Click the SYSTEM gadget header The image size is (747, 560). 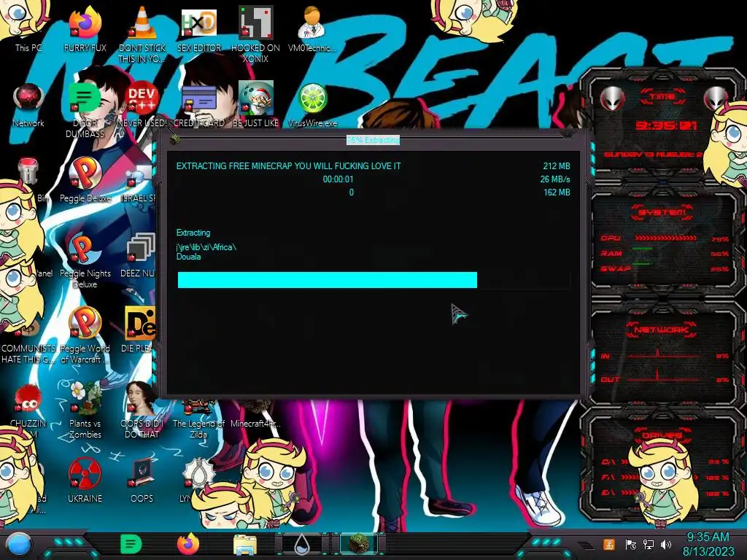[x=662, y=212]
